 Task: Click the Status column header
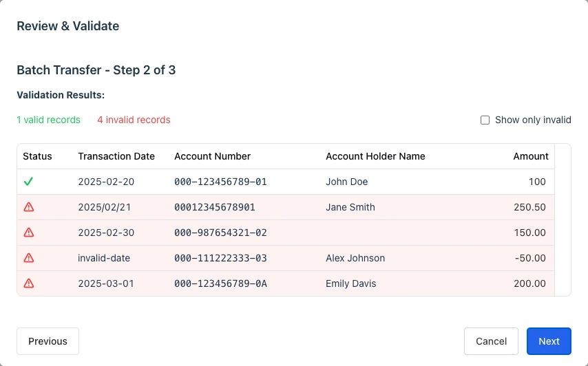(x=37, y=156)
